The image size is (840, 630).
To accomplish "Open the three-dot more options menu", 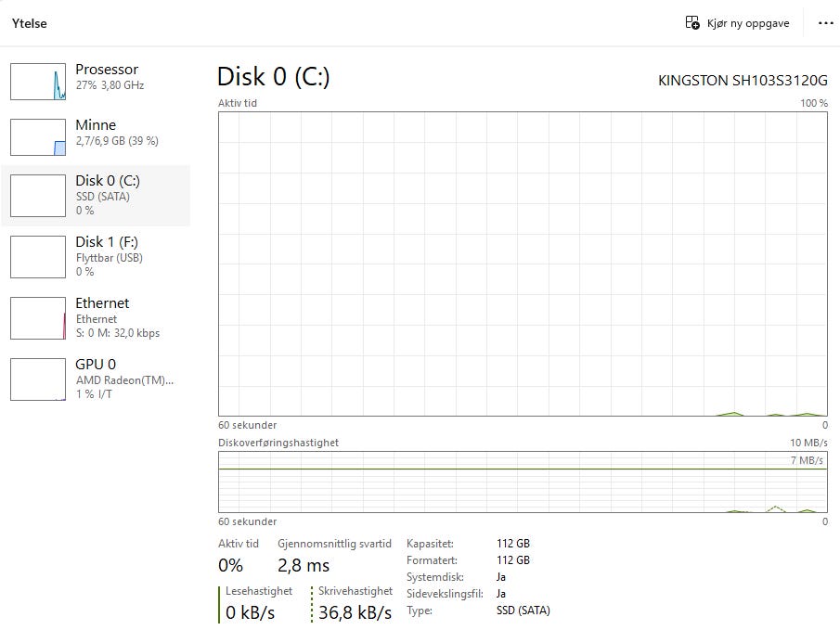I will coord(825,23).
